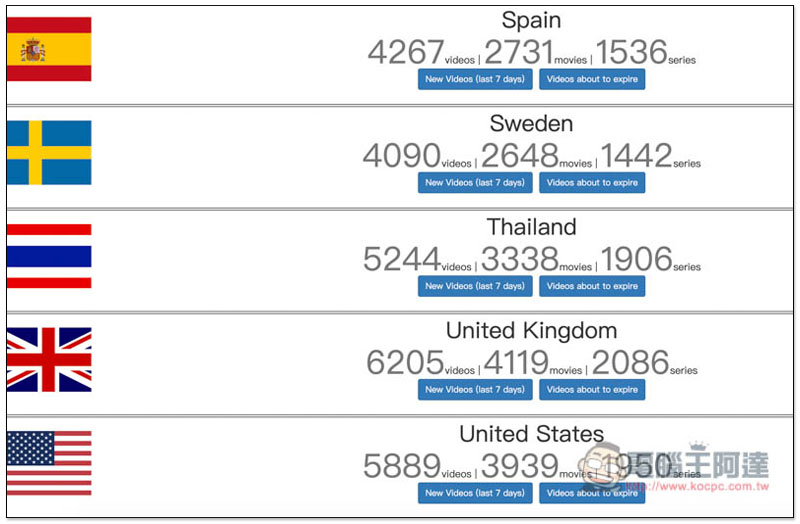The width and height of the screenshot is (800, 524).
Task: Click the 4090 videos count for Sweden
Action: pyautogui.click(x=402, y=156)
